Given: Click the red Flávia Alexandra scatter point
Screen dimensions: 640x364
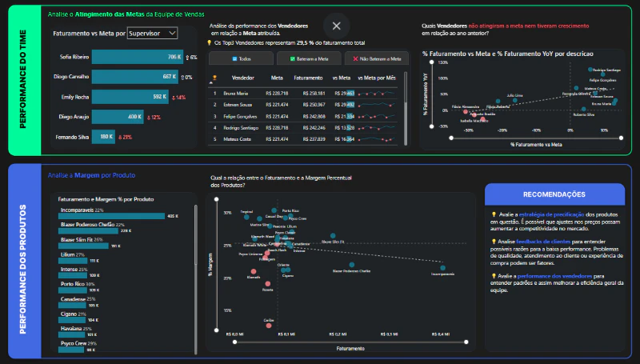Looking at the screenshot, I should [466, 111].
